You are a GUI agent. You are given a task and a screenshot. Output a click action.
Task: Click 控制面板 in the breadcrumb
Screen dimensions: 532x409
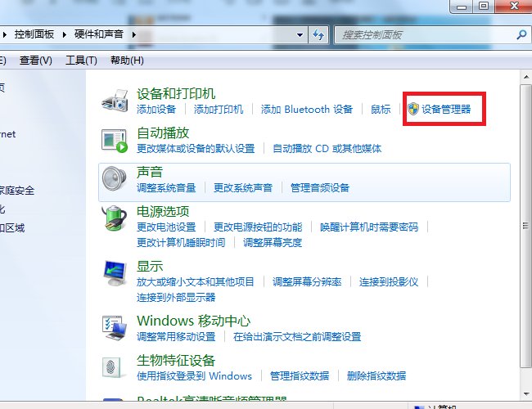tap(34, 34)
